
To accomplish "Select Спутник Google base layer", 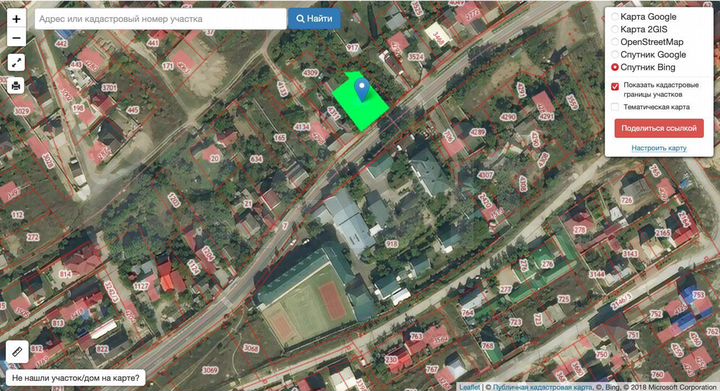I will 615,55.
